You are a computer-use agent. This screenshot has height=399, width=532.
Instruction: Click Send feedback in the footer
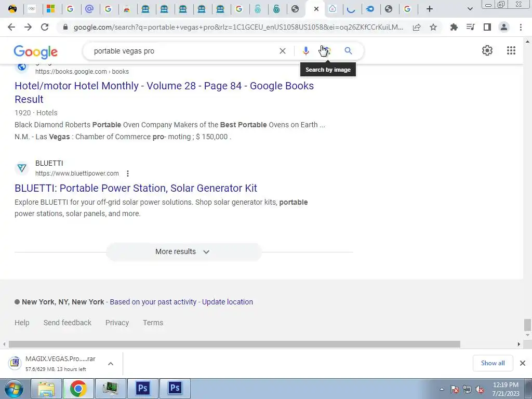tap(67, 323)
